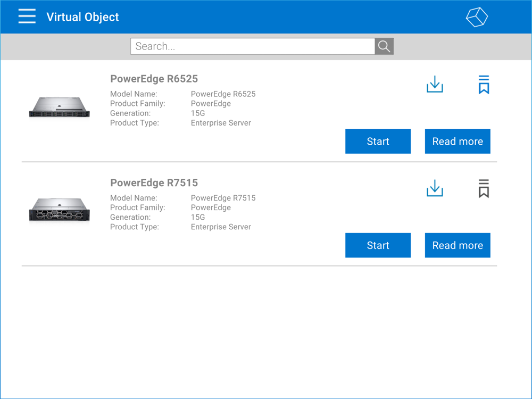Select the PowerEdge R7515 server thumbnail

[x=59, y=210]
